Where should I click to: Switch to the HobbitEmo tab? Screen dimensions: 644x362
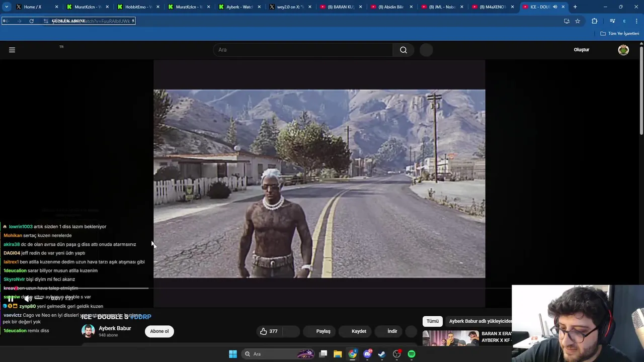coord(138,7)
